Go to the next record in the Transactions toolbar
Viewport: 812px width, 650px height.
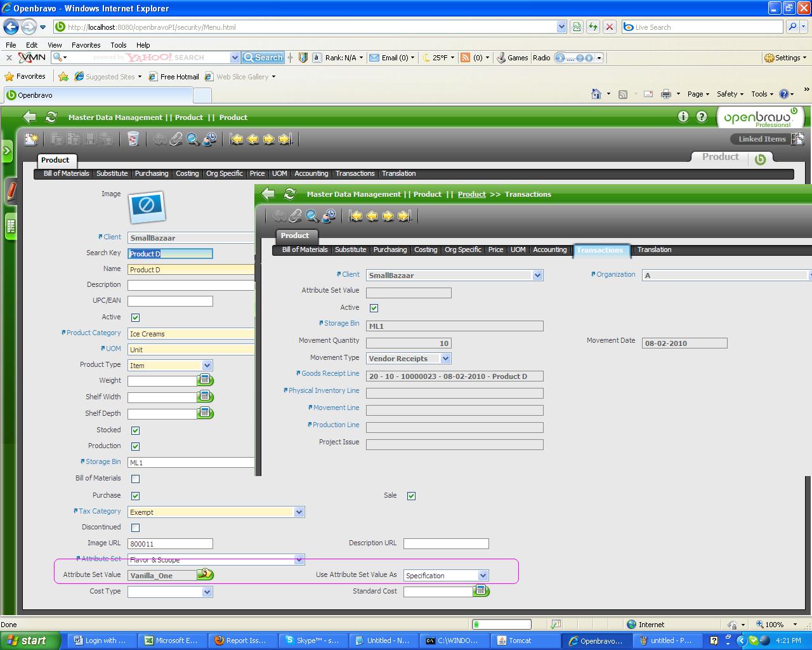388,216
